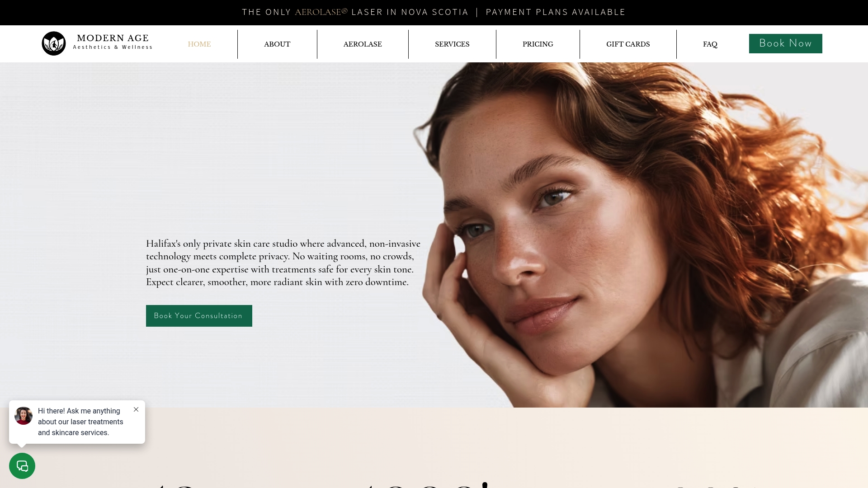
Task: Close the chat greeting popup
Action: [136, 409]
